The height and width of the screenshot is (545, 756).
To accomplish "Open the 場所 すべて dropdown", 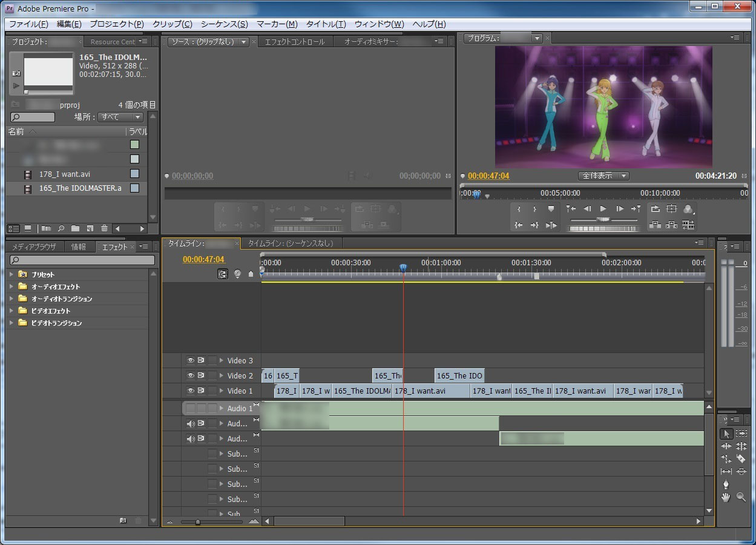I will (x=120, y=117).
